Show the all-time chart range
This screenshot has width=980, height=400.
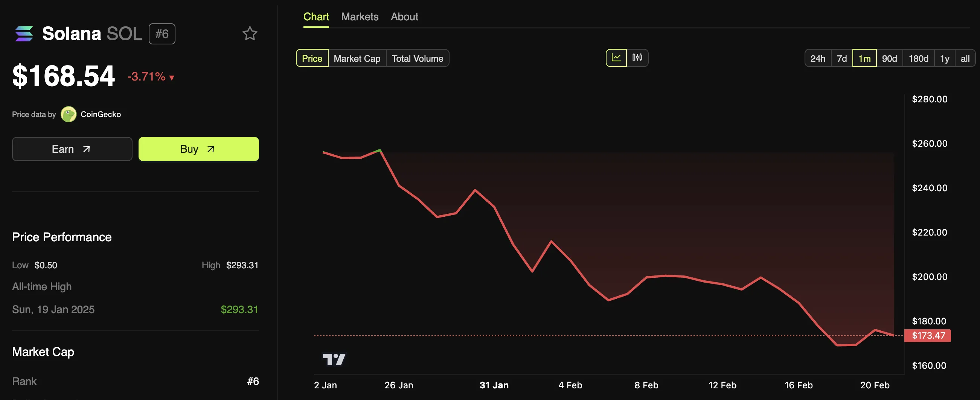click(965, 58)
